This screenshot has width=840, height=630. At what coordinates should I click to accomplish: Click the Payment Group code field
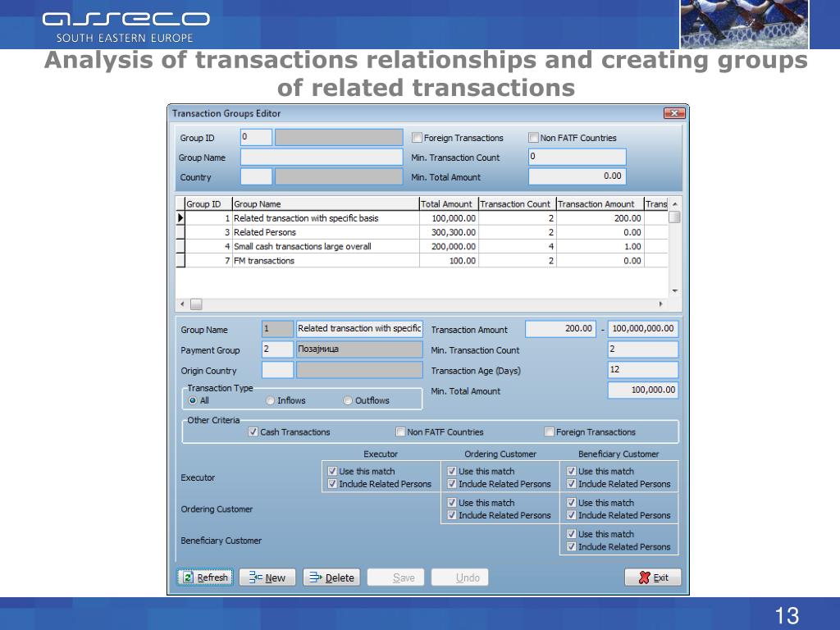[x=277, y=349]
